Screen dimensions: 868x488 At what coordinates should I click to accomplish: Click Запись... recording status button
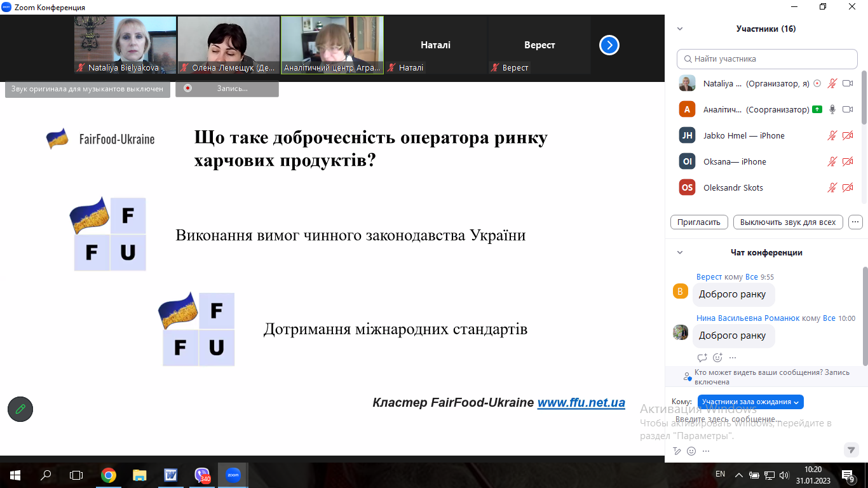coord(227,88)
